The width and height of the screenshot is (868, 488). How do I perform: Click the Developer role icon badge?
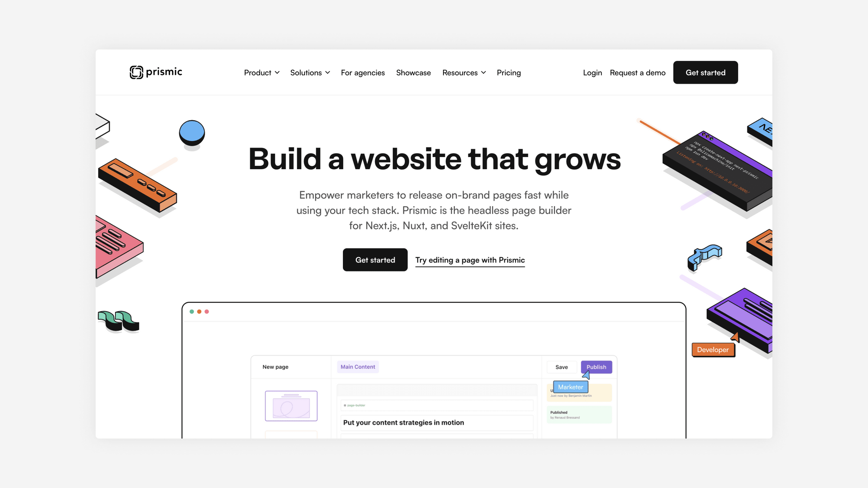[713, 349]
